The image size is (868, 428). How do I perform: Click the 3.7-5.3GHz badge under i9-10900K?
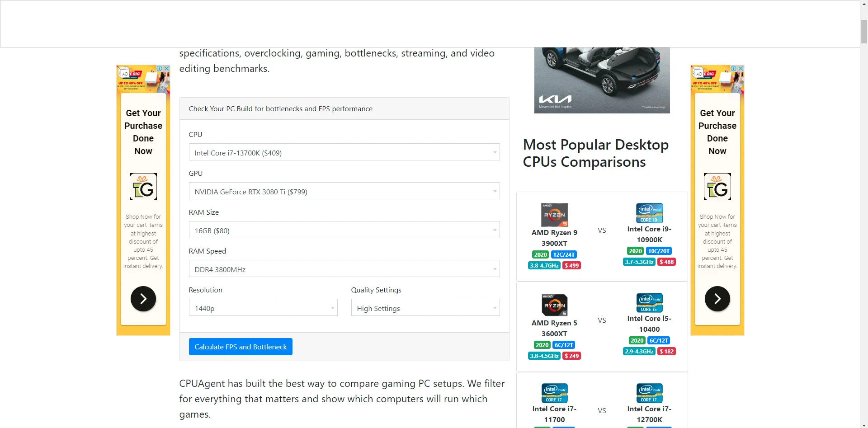coord(639,262)
